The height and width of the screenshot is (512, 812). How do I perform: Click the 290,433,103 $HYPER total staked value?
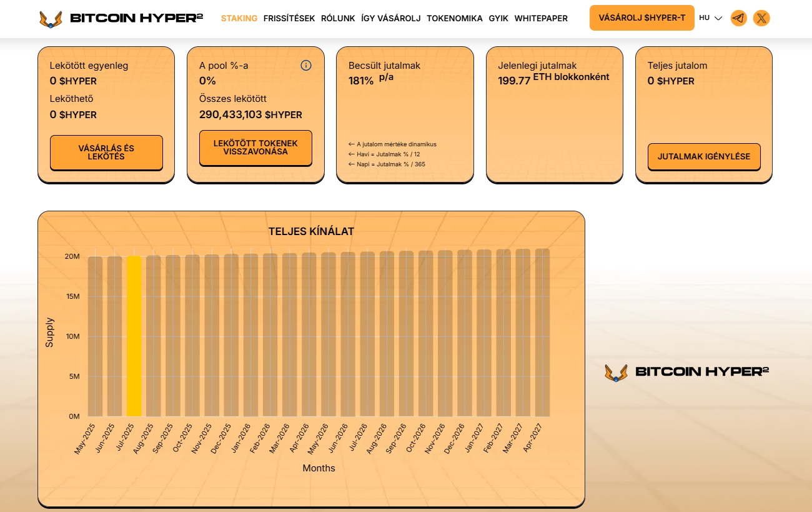250,114
